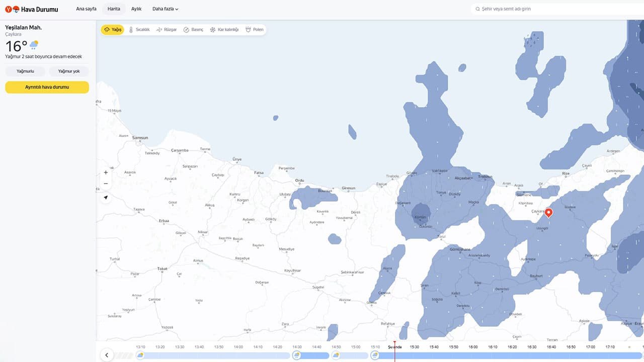Click the Yandex Hava Durumu logo
This screenshot has width=644, height=362.
click(32, 9)
